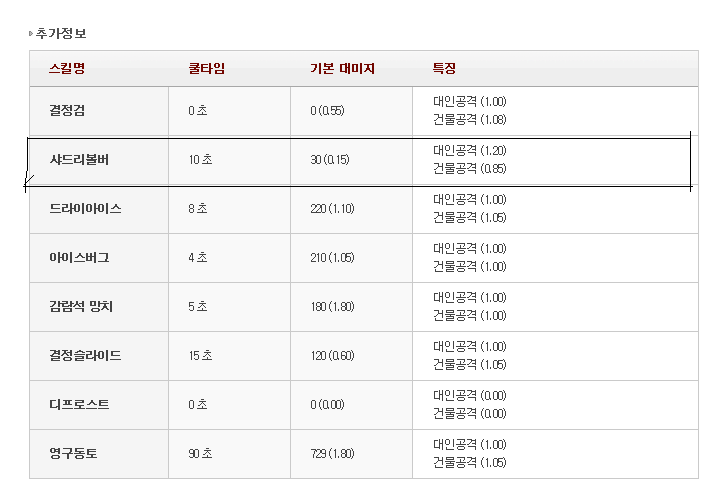Screen dimensions: 725x497
Task: Click the 특징 column header
Action: (444, 68)
